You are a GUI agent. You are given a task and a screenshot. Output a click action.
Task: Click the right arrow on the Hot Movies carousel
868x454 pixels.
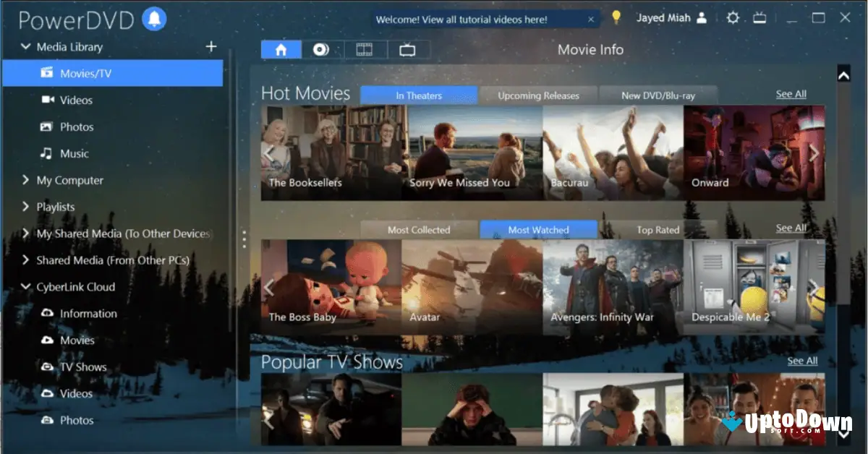[815, 153]
